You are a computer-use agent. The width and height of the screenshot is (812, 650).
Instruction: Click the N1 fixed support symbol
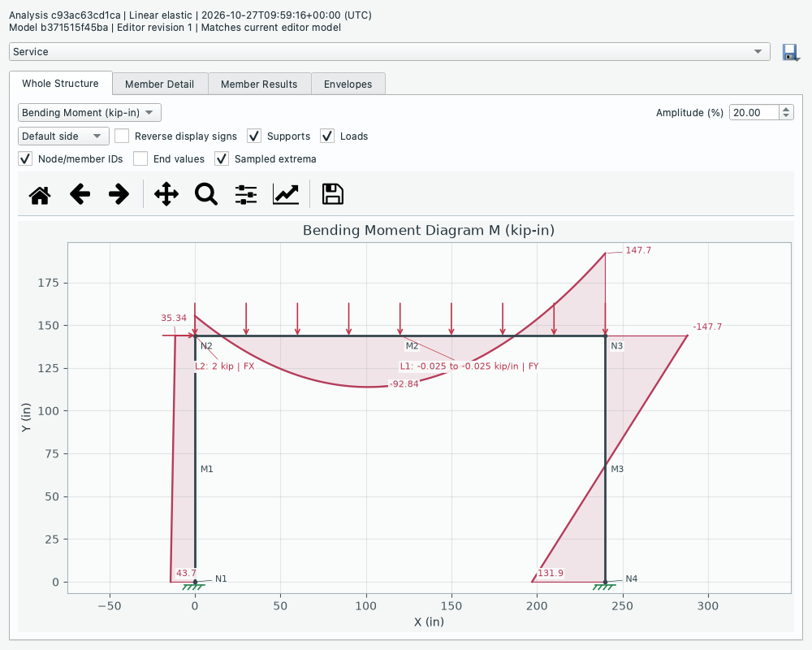coord(194,587)
